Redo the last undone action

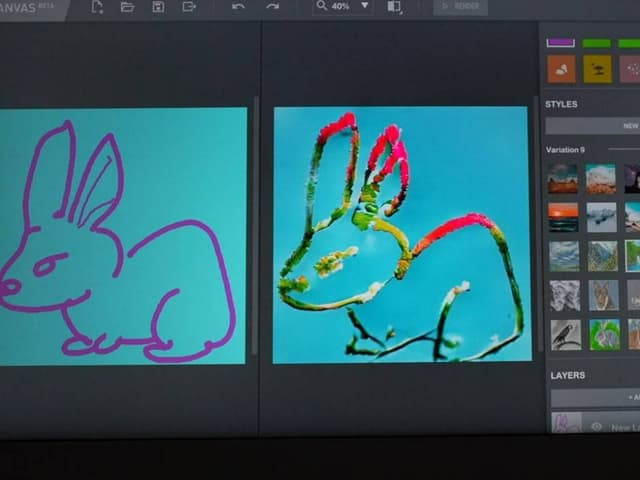[x=272, y=7]
